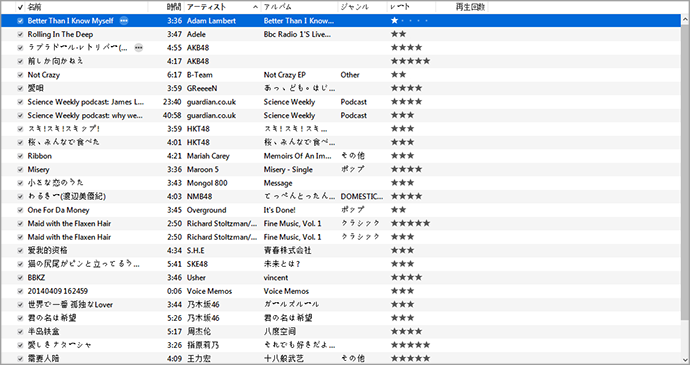Change the Rolling In The Deep star rating

coord(398,34)
